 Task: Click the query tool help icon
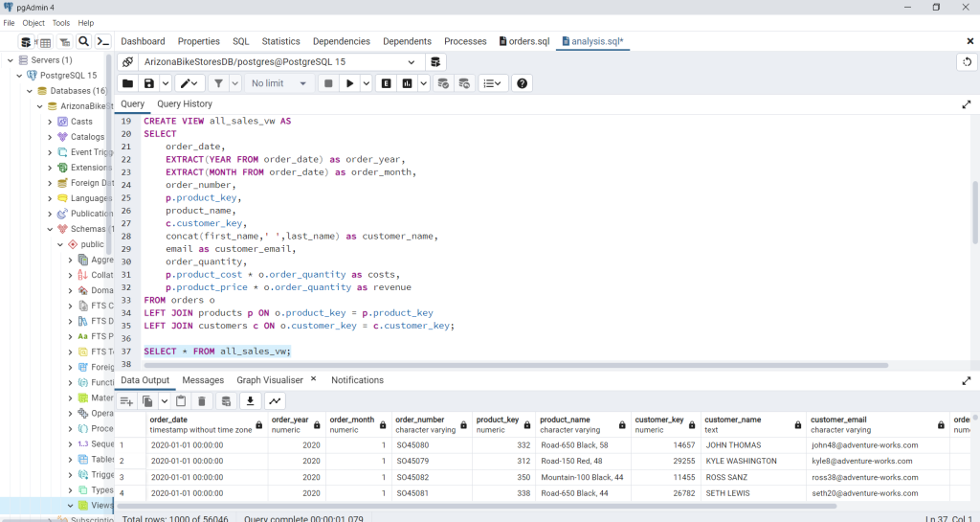(x=522, y=83)
